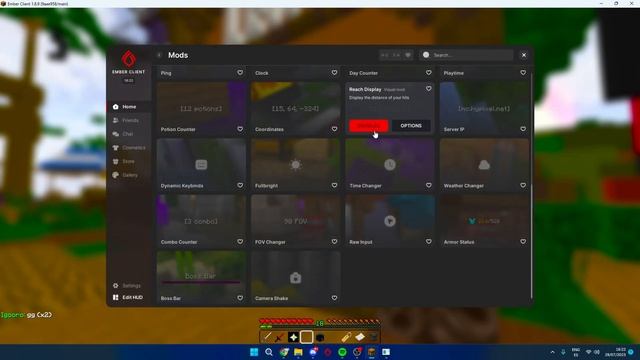This screenshot has height=360, width=640.
Task: Click the heart icon on Fullbright
Action: coord(334,185)
